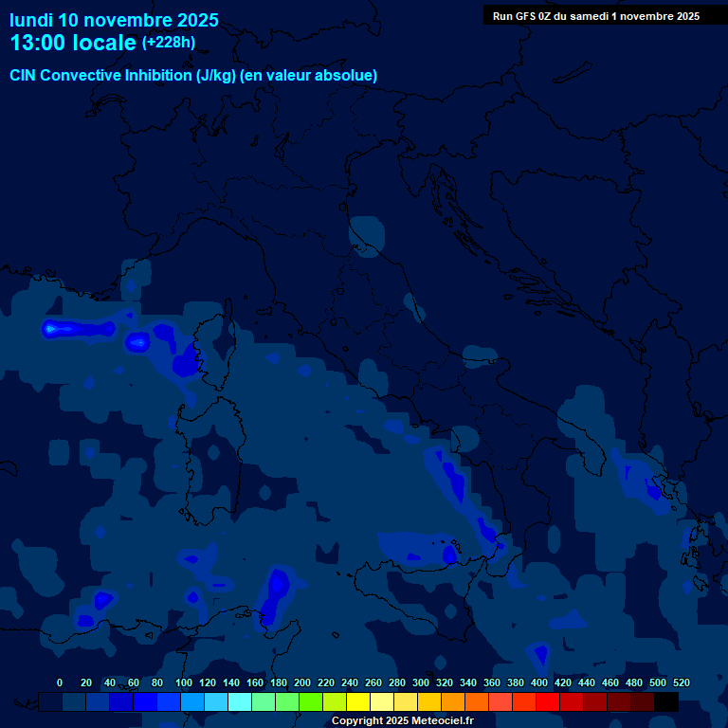Select the cyan swatch near 160
This screenshot has height=728, width=728.
(x=240, y=702)
